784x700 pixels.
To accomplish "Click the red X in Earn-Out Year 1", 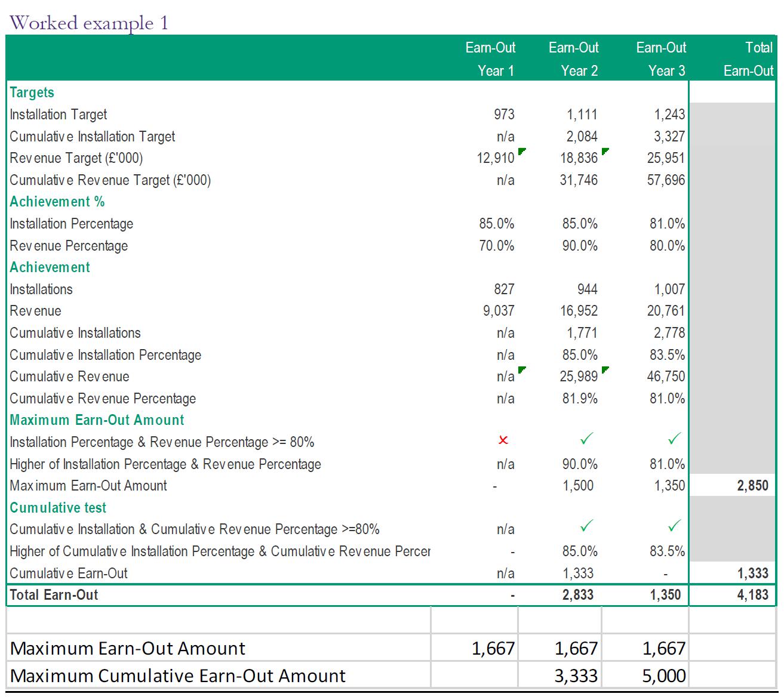I will 503,440.
